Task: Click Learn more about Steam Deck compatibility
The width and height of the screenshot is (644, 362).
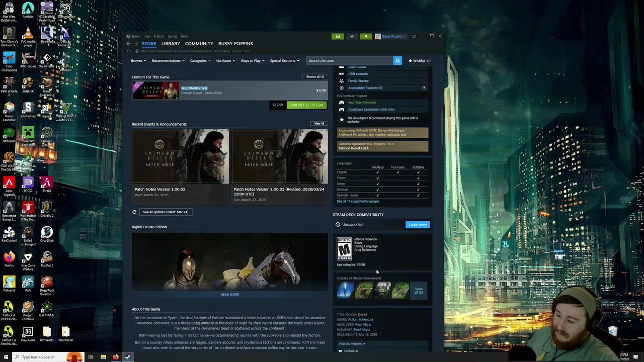Action: (x=418, y=225)
